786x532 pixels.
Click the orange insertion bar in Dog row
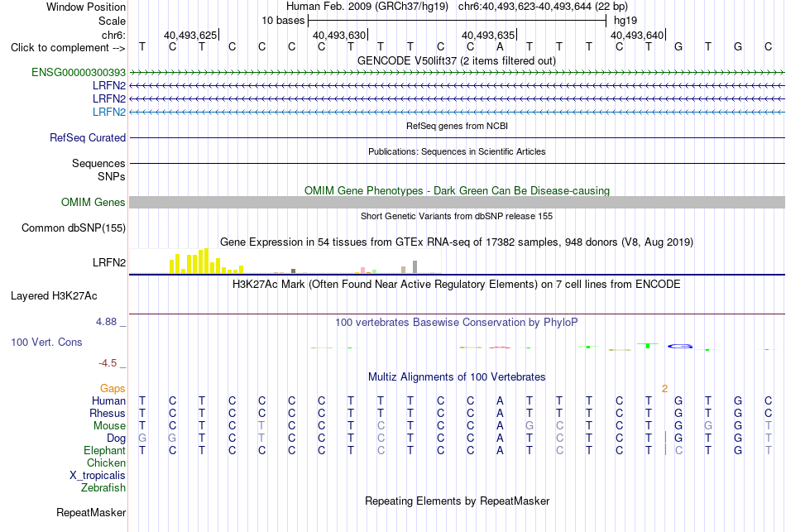pyautogui.click(x=665, y=437)
